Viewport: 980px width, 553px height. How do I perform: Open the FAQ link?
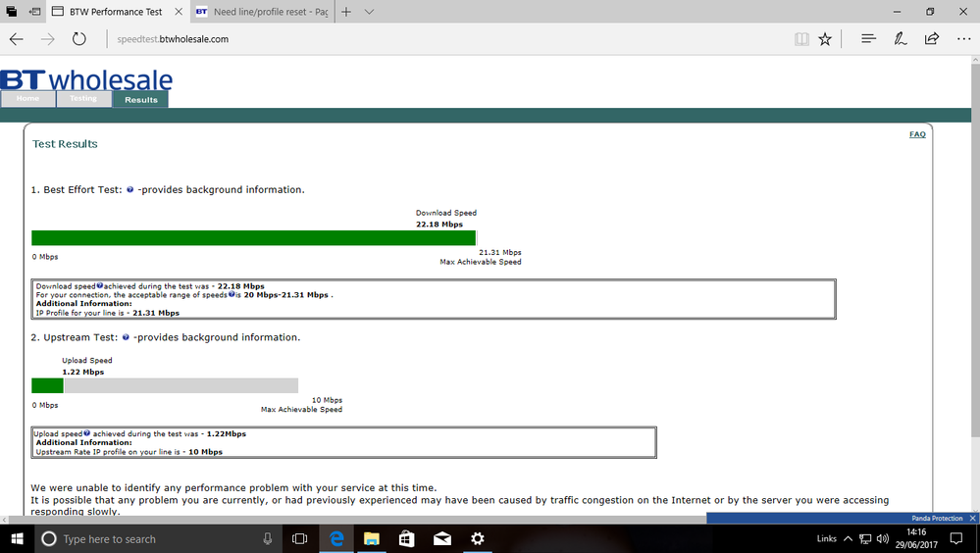point(917,134)
